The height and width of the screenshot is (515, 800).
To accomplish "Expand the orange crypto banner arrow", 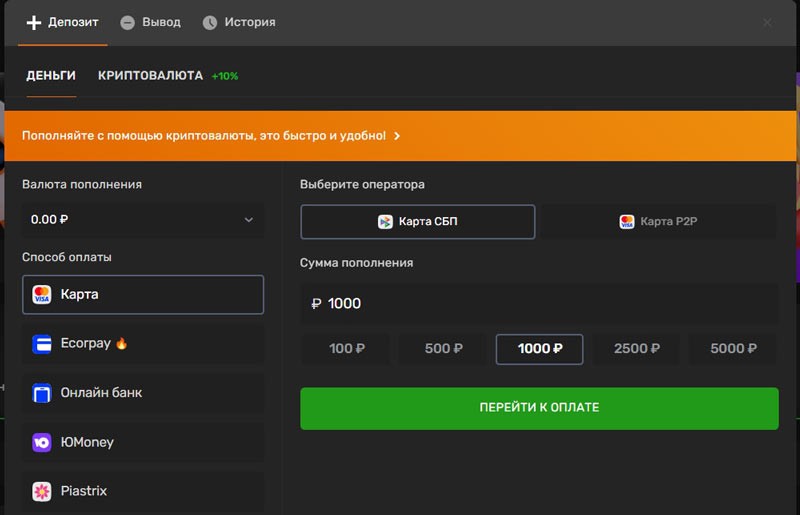I will [x=397, y=136].
